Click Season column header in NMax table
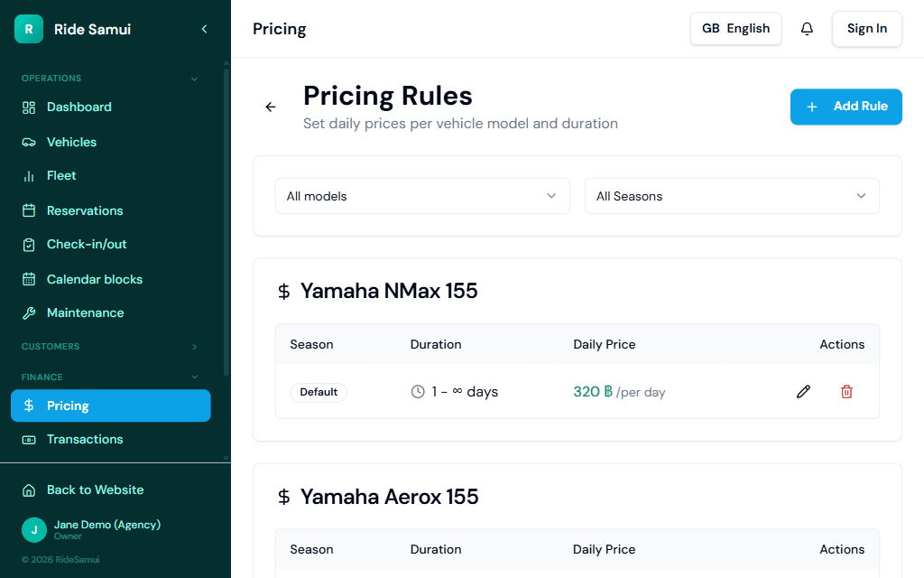The width and height of the screenshot is (924, 578). (311, 344)
